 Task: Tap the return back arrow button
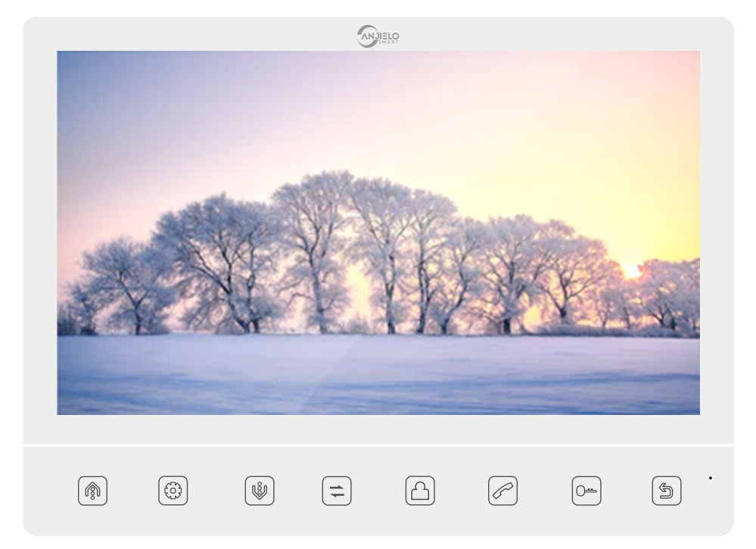[667, 490]
